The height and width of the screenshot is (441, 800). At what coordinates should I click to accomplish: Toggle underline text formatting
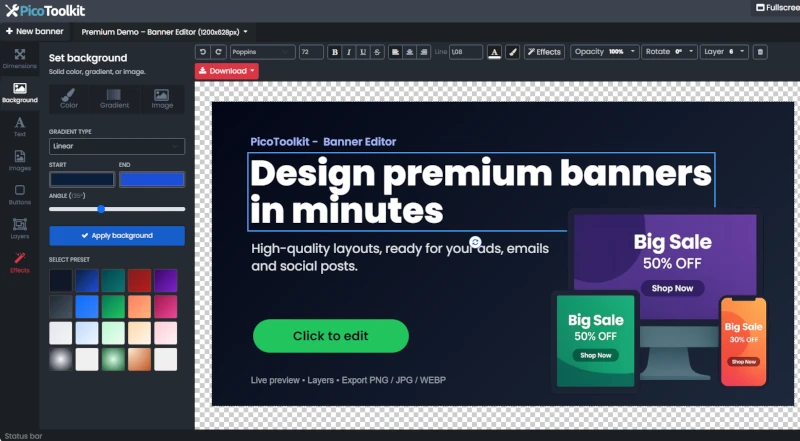point(362,52)
